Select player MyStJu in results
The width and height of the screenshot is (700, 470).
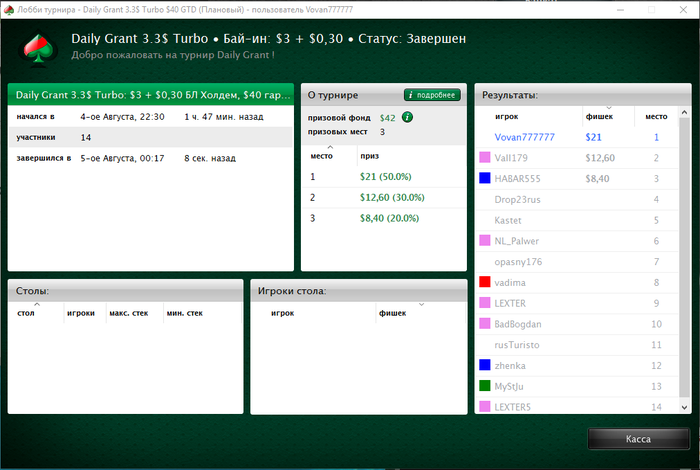click(x=577, y=386)
